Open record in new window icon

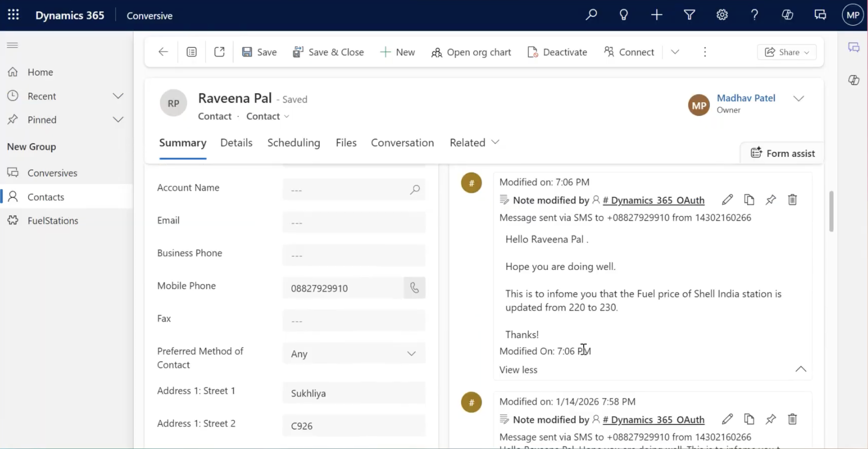pos(219,52)
